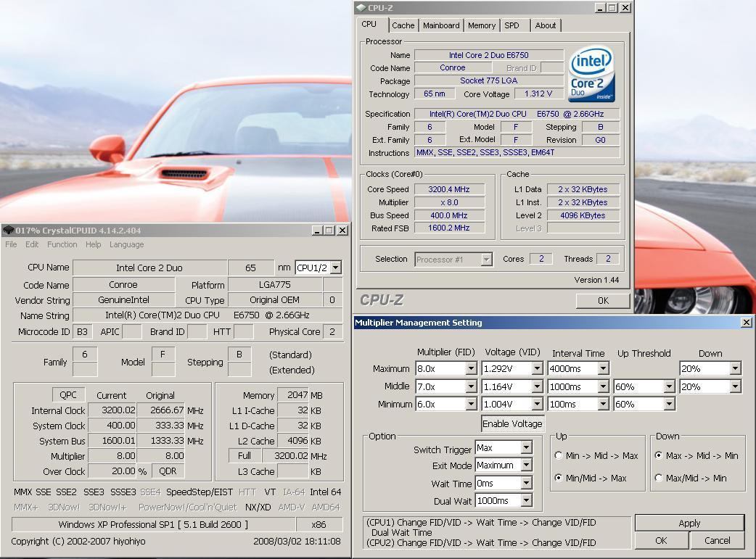Click the Package field Socket 775 LGA

click(489, 80)
